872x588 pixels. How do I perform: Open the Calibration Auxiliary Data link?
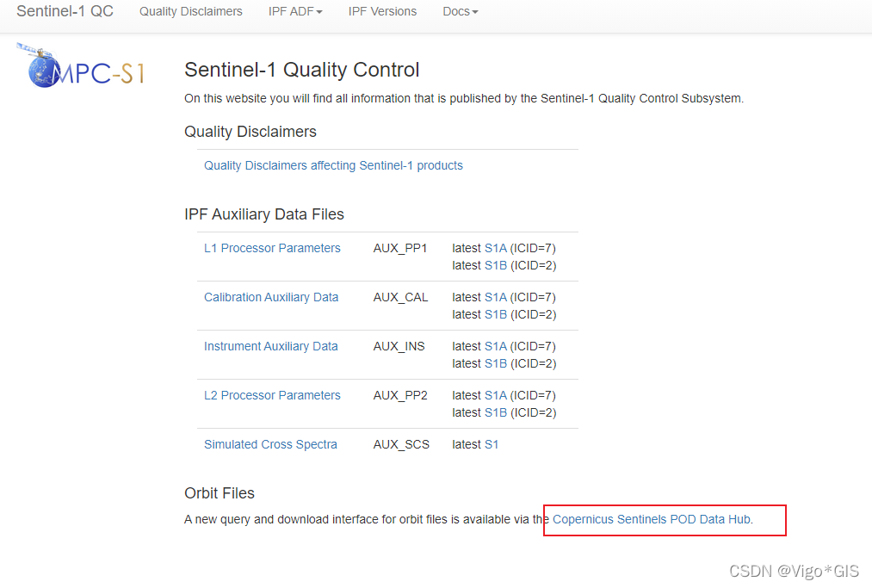click(x=271, y=297)
